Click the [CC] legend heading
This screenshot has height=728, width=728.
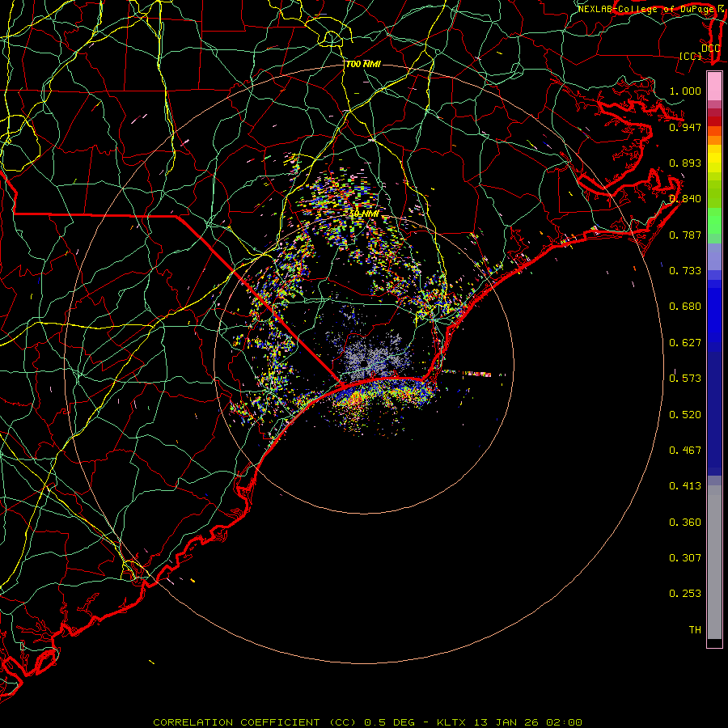click(x=691, y=56)
